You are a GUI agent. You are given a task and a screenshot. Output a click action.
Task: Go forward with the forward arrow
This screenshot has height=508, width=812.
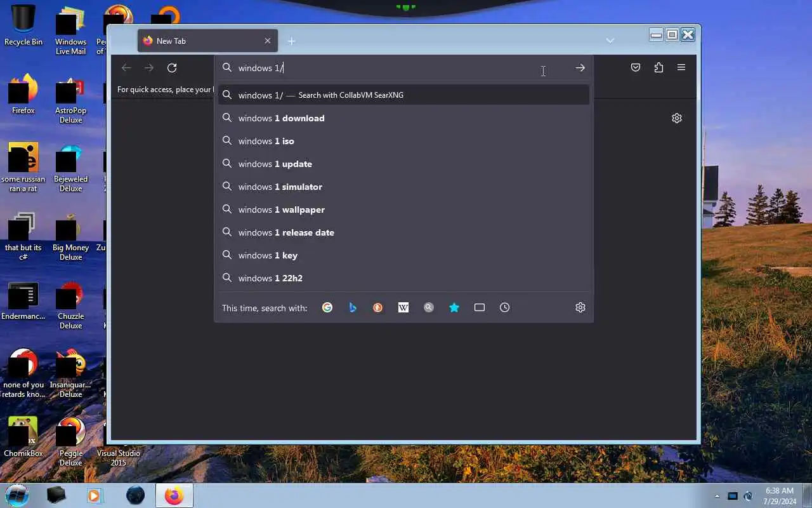tap(149, 68)
